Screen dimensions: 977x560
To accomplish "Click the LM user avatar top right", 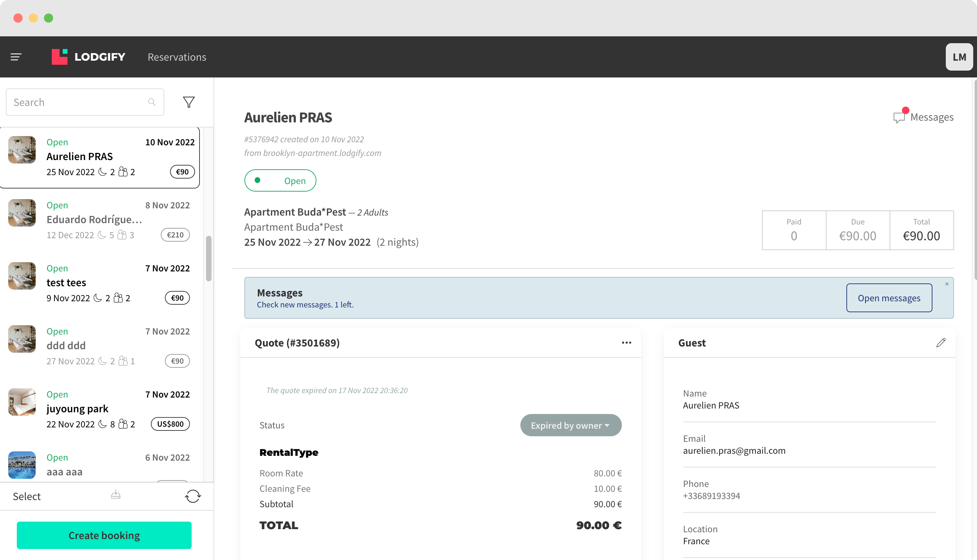I will pyautogui.click(x=960, y=57).
